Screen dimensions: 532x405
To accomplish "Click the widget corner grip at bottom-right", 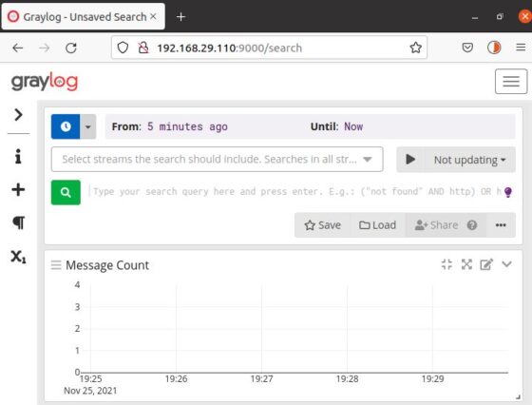I will [518, 396].
